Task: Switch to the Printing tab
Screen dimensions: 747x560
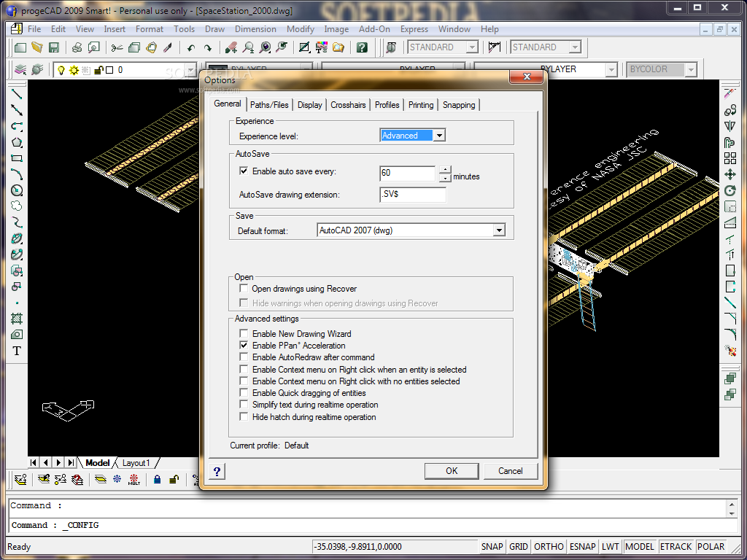Action: coord(421,105)
